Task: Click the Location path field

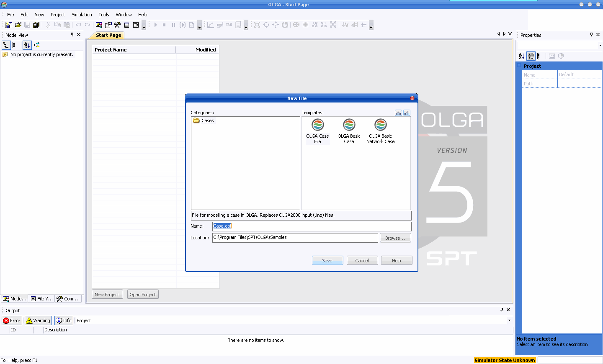Action: (295, 238)
